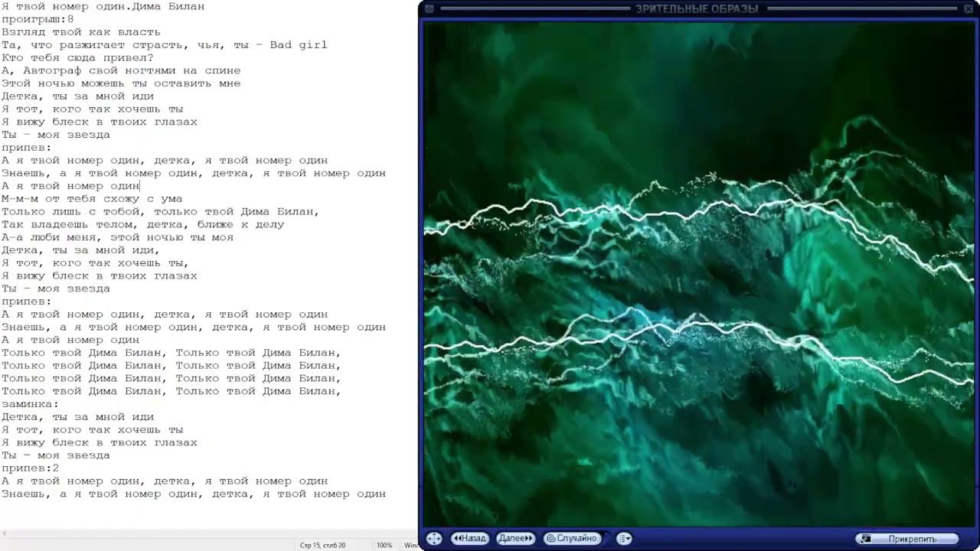Click the line 'припев:2'
Screen dimensions: 980x551
click(30, 468)
